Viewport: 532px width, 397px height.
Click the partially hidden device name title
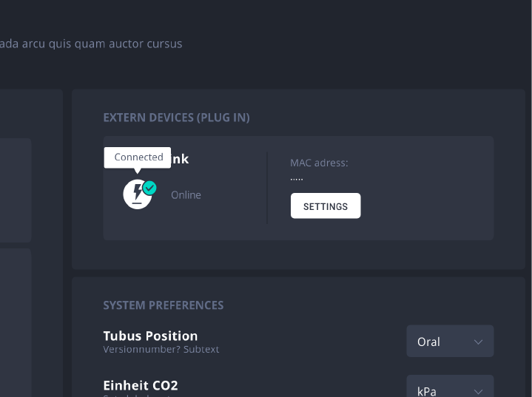[180, 159]
